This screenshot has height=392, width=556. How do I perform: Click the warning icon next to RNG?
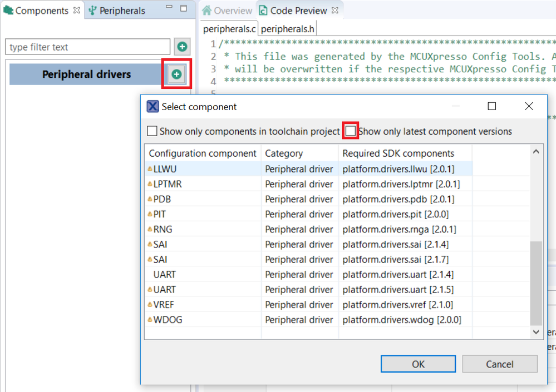coord(150,229)
